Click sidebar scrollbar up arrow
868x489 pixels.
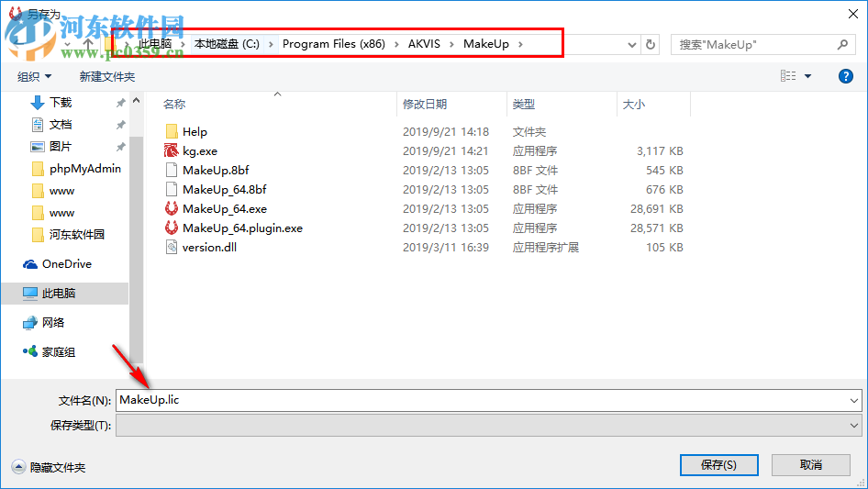click(x=136, y=101)
